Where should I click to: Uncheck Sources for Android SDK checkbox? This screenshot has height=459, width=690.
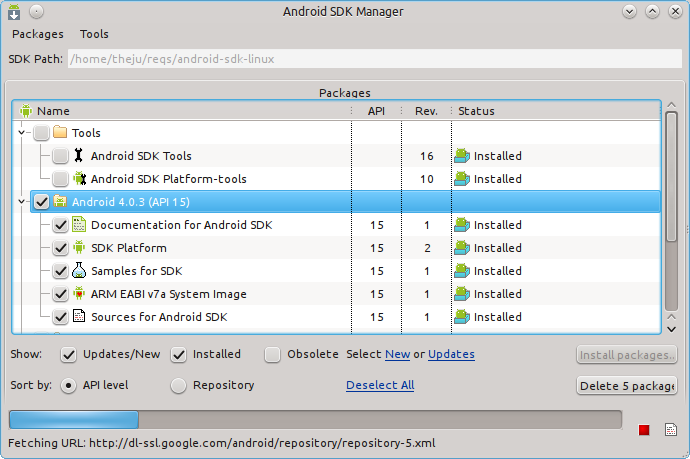tap(60, 316)
